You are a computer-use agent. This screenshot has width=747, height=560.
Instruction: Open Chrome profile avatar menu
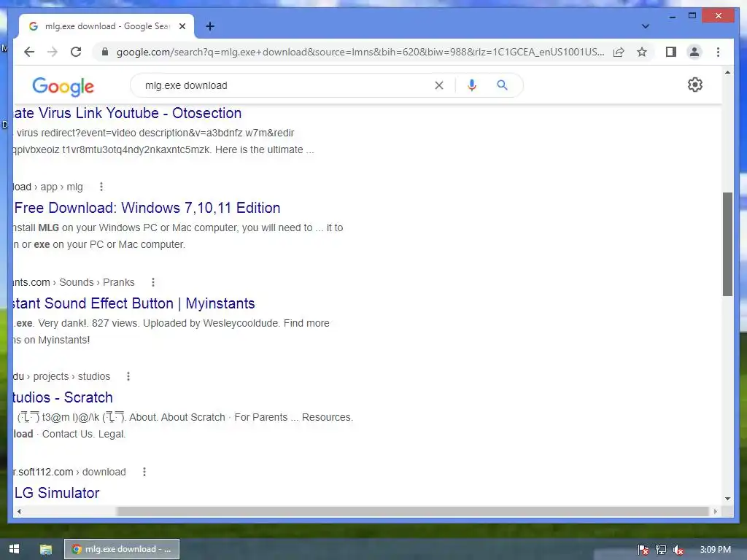tap(694, 52)
